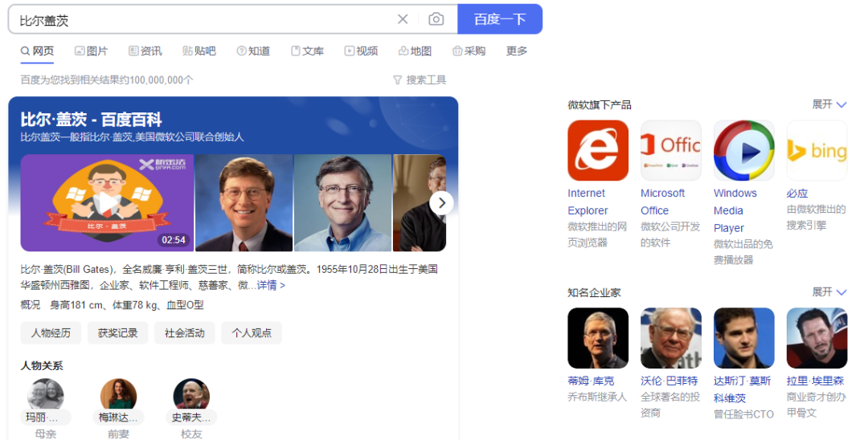This screenshot has height=440, width=868.
Task: Open the 玛丽 mother relation avatar
Action: (45, 395)
